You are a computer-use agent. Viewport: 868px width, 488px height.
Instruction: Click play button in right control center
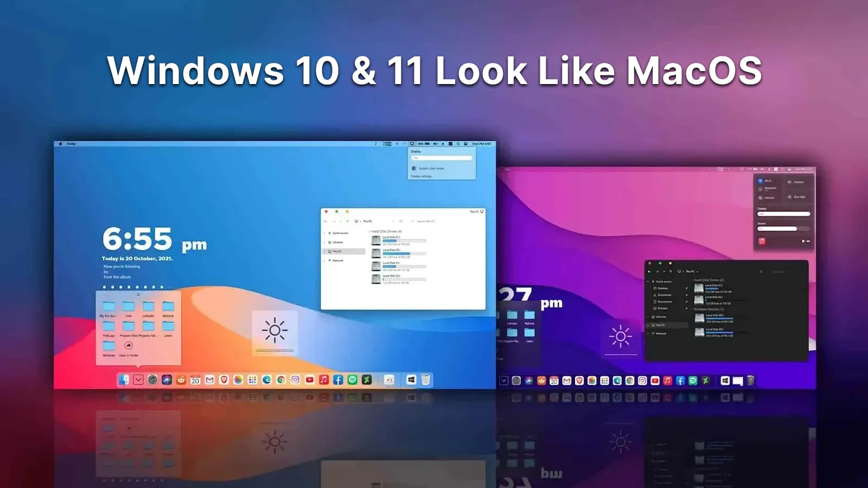803,241
